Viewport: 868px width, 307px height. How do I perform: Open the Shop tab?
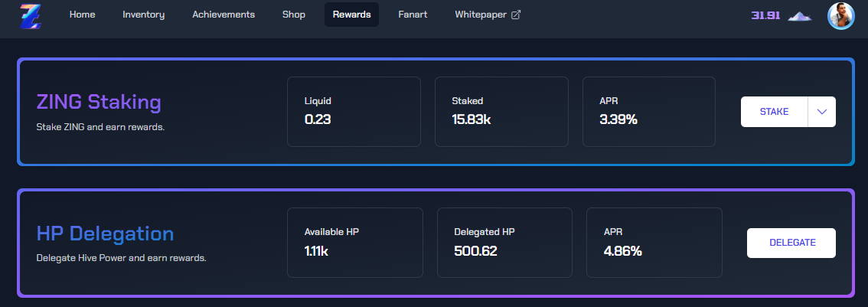point(294,15)
